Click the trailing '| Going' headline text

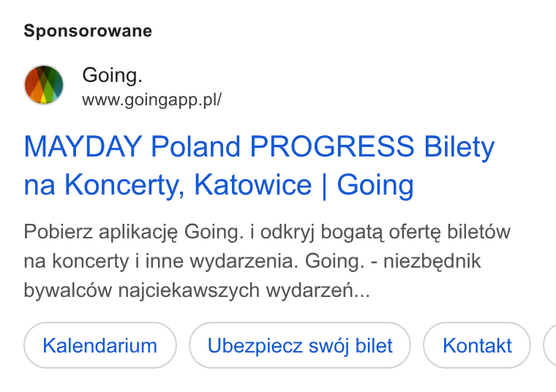(368, 185)
